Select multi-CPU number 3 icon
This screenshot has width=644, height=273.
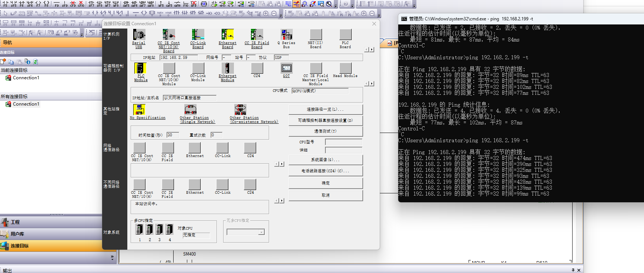(x=160, y=230)
